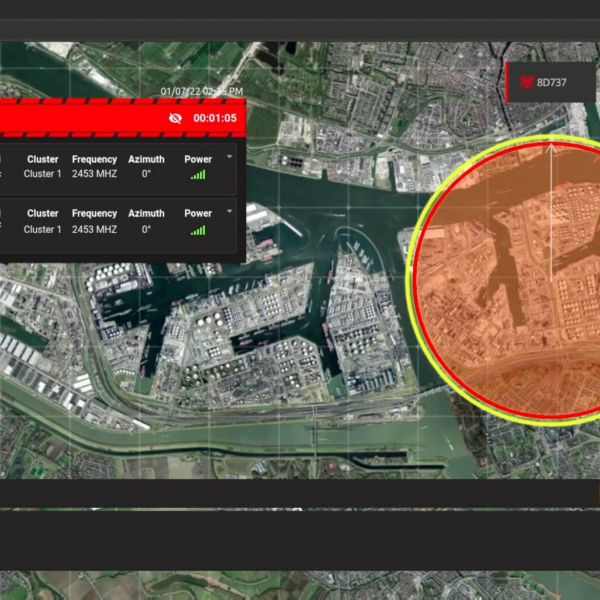Click the white azimuth arrow tip on circle

pyautogui.click(x=551, y=146)
